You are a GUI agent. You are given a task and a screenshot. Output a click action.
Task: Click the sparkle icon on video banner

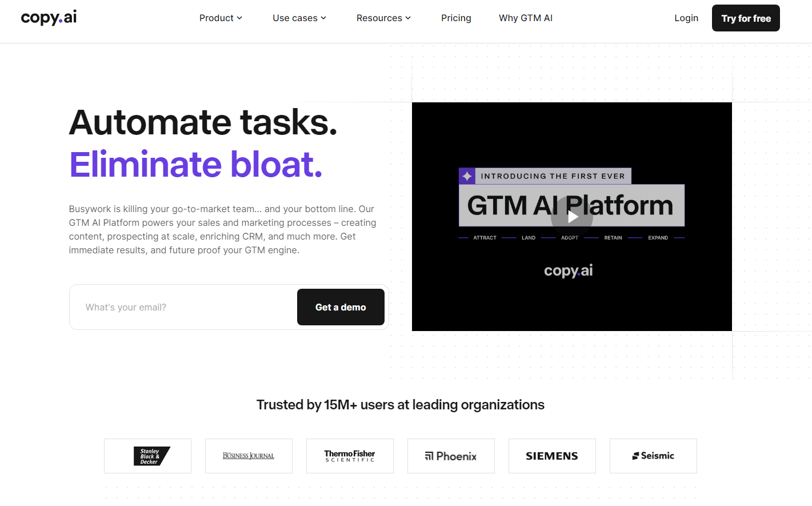tap(467, 176)
